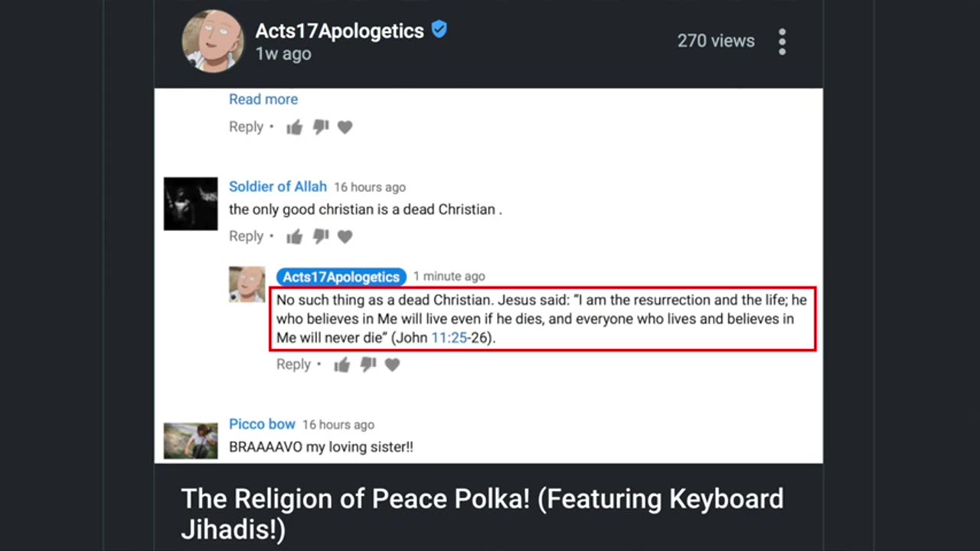980x551 pixels.
Task: Open the Picco bow commenter name
Action: tap(262, 424)
